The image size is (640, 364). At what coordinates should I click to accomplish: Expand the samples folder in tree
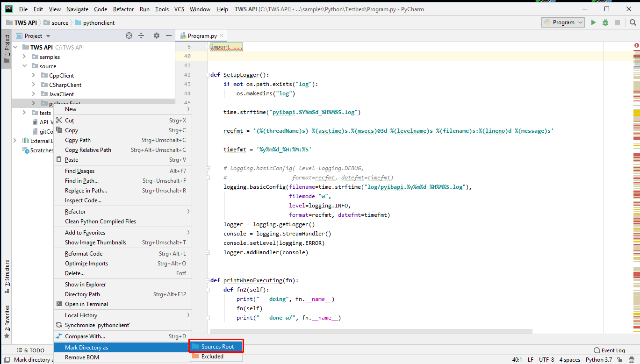[x=24, y=57]
